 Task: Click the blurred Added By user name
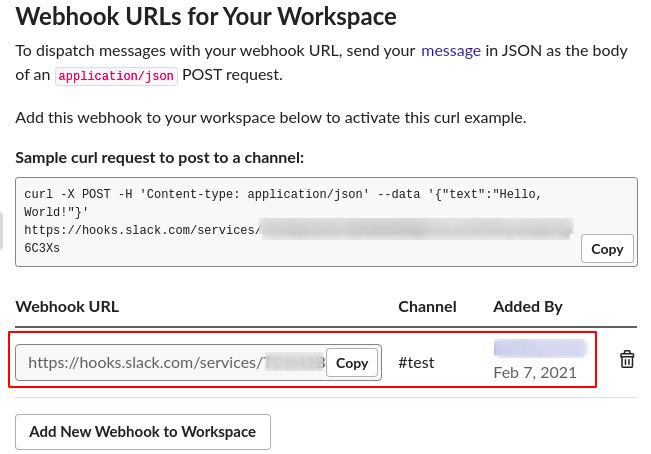[540, 348]
